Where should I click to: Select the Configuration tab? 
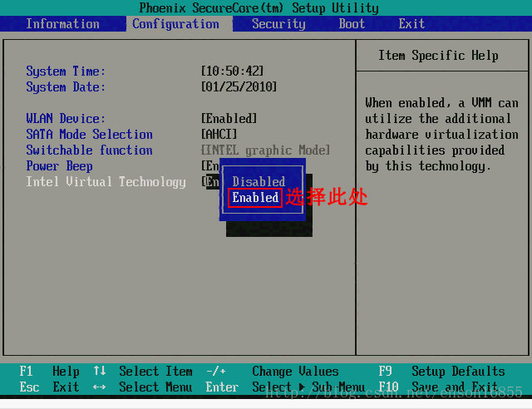point(175,24)
